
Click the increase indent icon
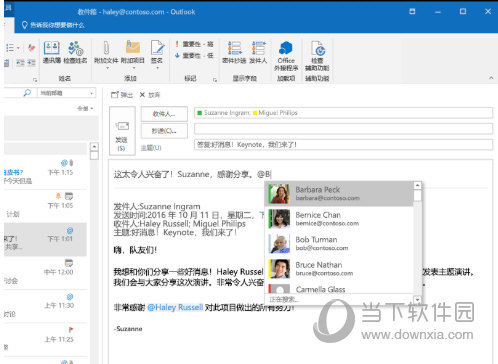(31, 62)
